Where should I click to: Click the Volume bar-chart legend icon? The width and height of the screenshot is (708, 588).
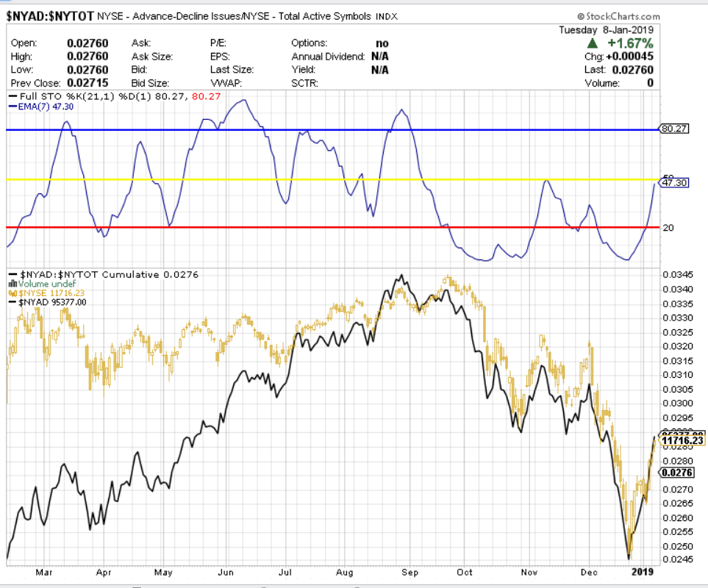click(12, 284)
